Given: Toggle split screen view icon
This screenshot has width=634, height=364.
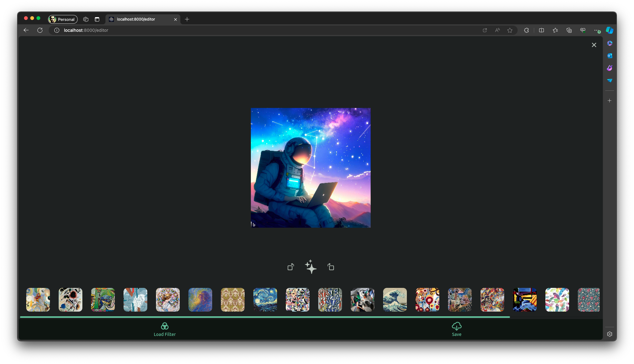Looking at the screenshot, I should click(541, 30).
